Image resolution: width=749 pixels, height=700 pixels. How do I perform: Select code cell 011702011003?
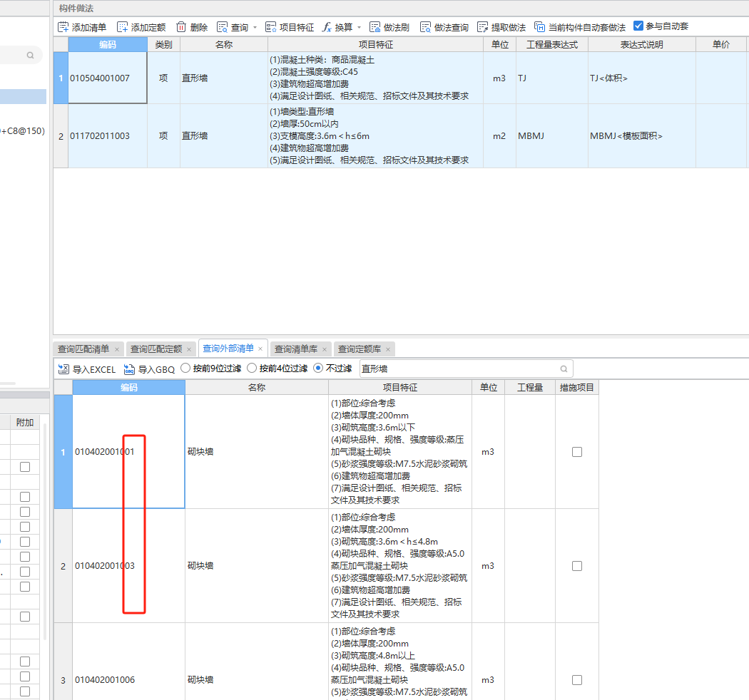click(x=108, y=136)
